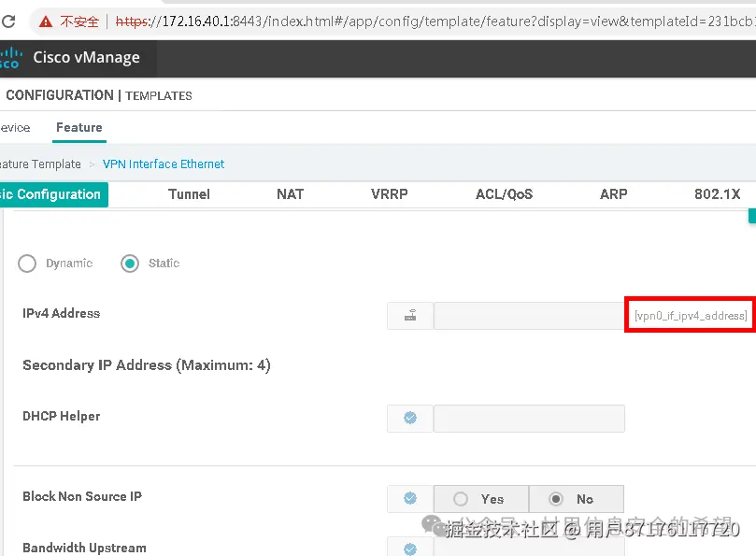
Task: Click the not-secure warning triangle icon
Action: pyautogui.click(x=46, y=21)
